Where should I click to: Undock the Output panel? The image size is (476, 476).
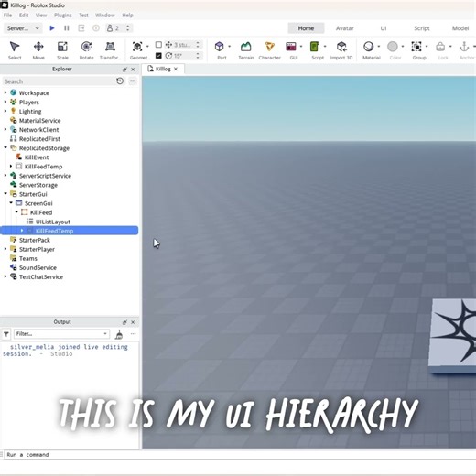[x=124, y=322]
